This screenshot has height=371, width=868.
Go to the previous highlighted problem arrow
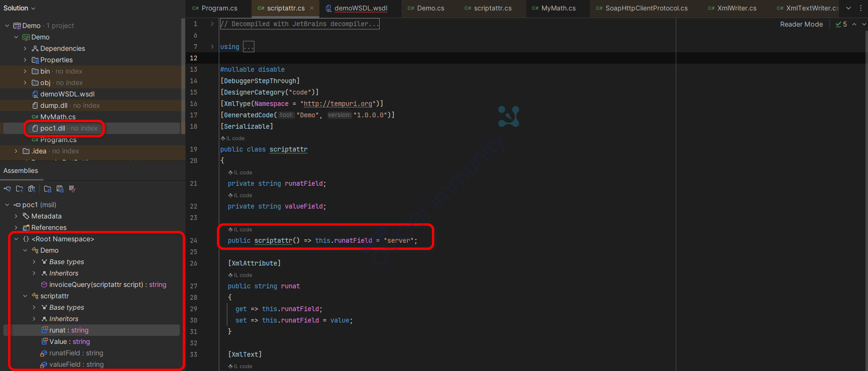[854, 24]
